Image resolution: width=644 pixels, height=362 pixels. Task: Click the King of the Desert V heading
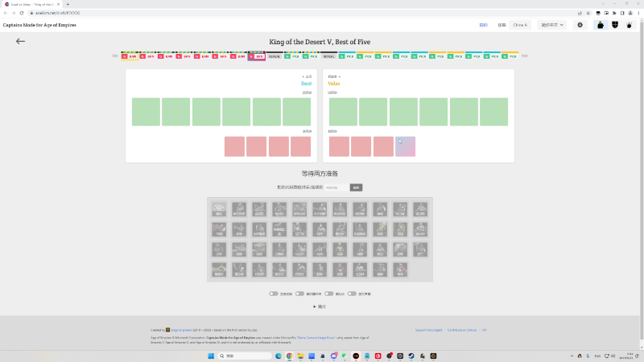coord(320,42)
